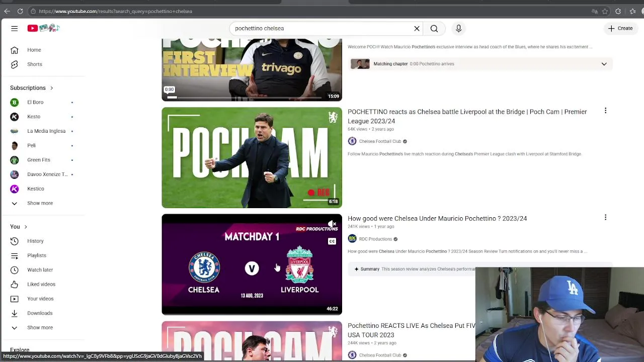Open RDC Productions channel avatar

[x=352, y=239]
